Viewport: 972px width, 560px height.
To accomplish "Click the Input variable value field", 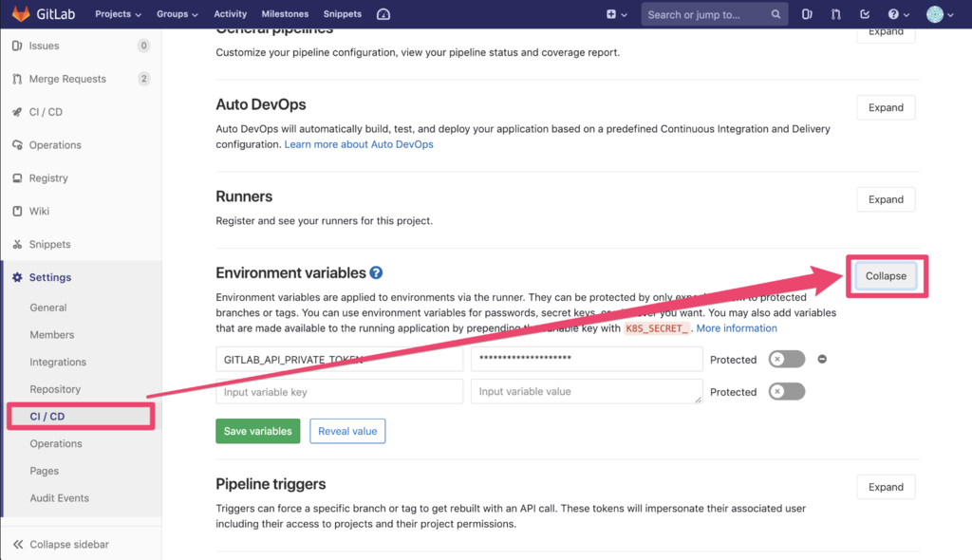I will pos(587,391).
